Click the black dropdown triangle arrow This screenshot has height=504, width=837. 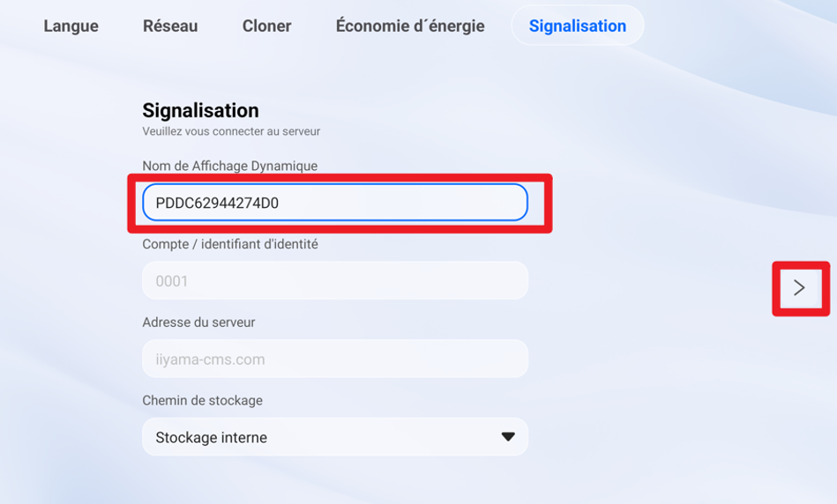[x=508, y=437]
